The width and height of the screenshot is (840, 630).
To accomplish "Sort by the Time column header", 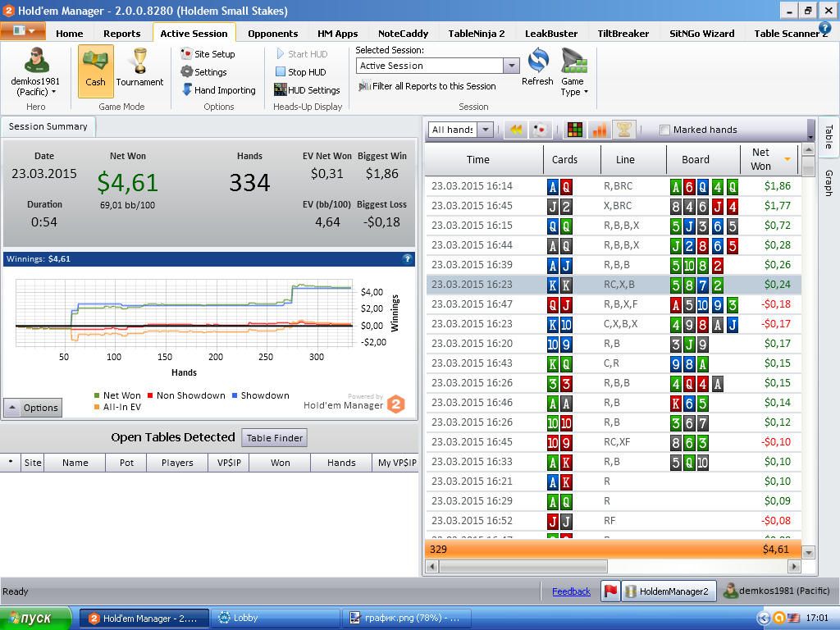I will coord(484,159).
